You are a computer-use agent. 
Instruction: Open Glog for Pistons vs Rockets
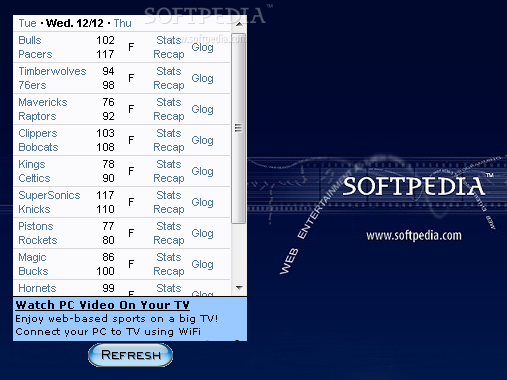[x=202, y=234]
